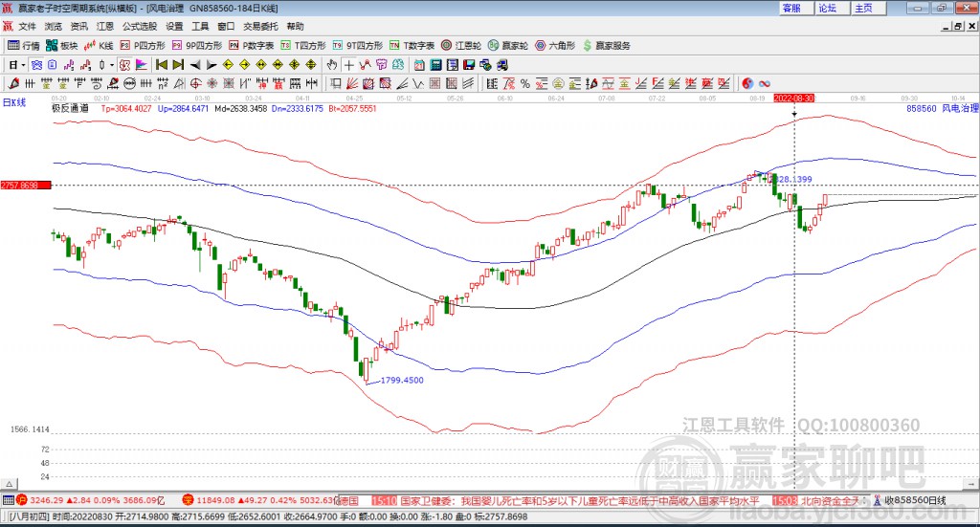Image resolution: width=980 pixels, height=527 pixels.
Task: Click the red floppy disk save icon
Action: [x=469, y=65]
